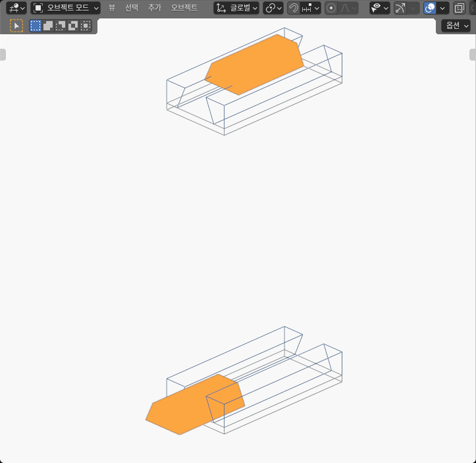The image size is (476, 463).
Task: Open the 글로벌 transform orientation dropdown
Action: [x=236, y=8]
